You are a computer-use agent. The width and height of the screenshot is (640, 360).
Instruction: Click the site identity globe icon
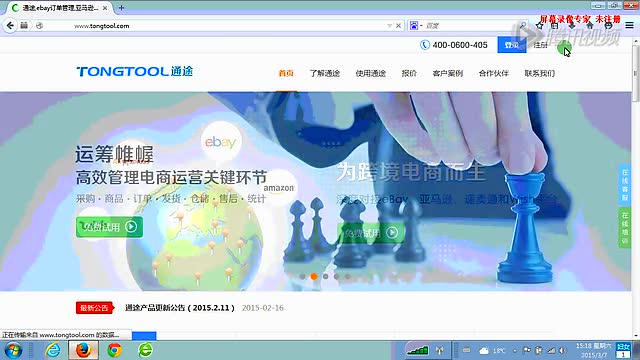pyautogui.click(x=39, y=26)
